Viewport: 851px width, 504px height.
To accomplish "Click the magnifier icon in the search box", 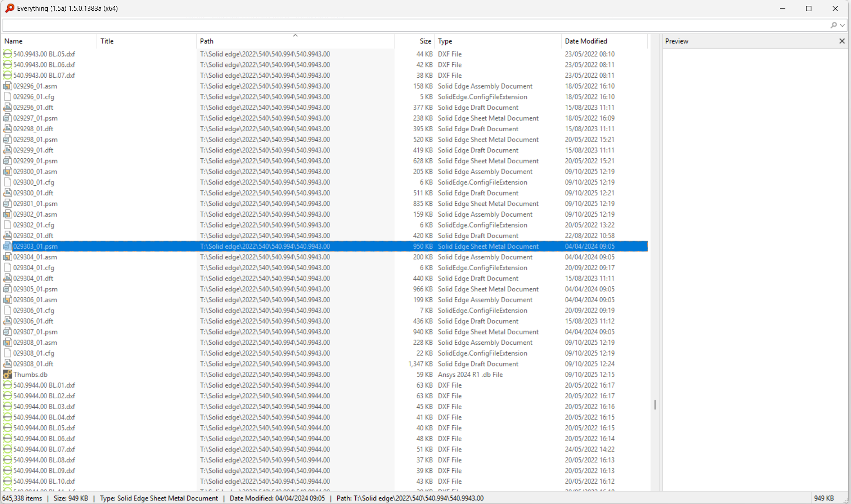I will coord(833,25).
